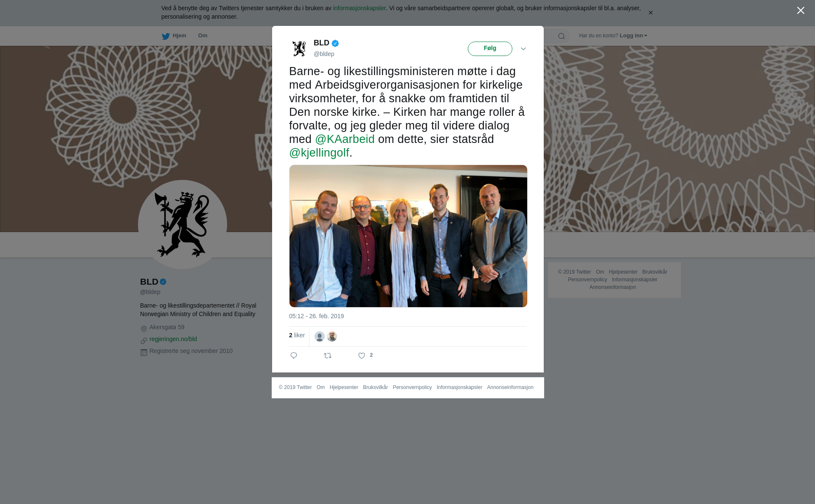Click the Twitter bird Hjem icon
815x504 pixels.
[166, 36]
